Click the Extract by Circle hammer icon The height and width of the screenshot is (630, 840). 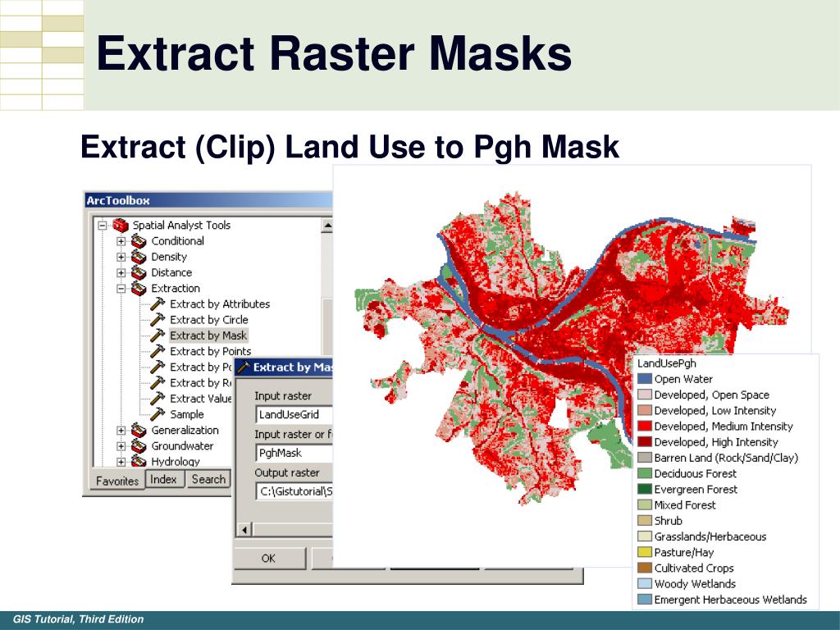(157, 320)
